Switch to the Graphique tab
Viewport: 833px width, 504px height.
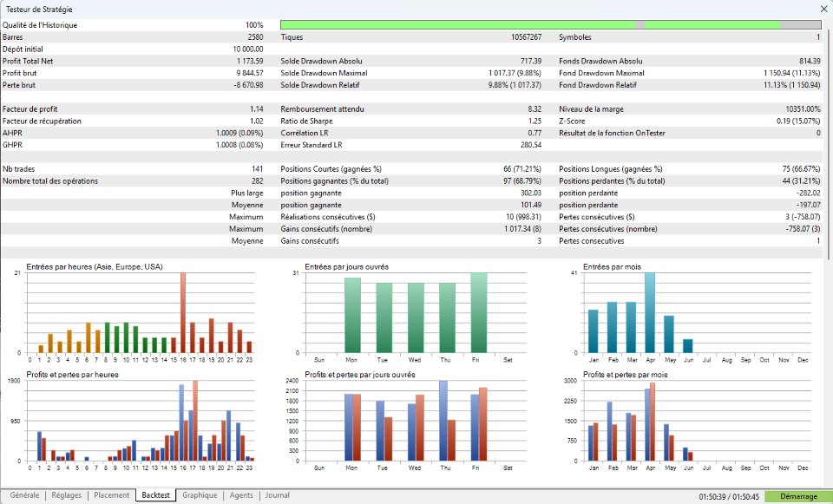point(200,495)
